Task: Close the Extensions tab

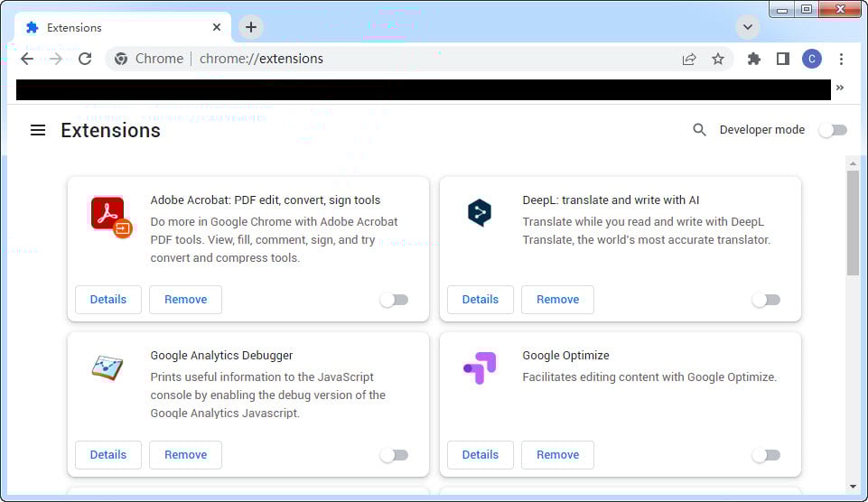Action: pos(217,27)
